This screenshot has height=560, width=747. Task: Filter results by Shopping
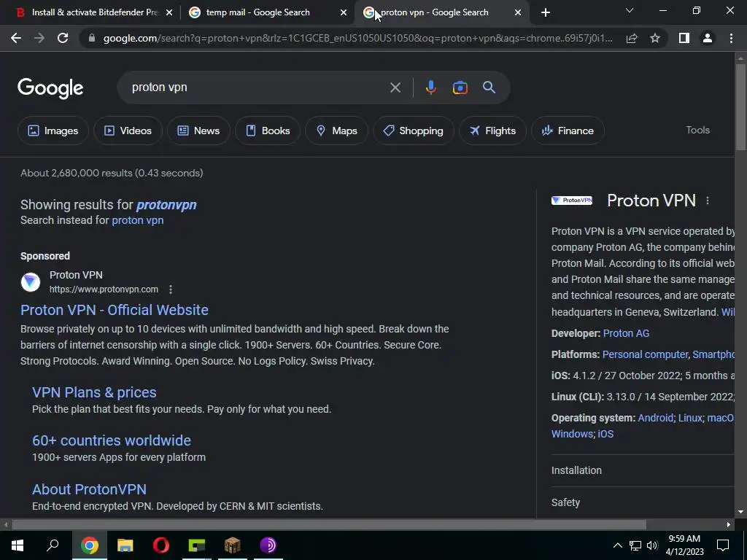tap(413, 131)
